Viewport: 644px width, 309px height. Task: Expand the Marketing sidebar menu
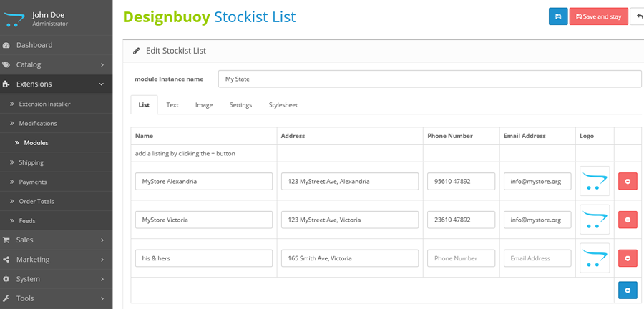pos(56,260)
